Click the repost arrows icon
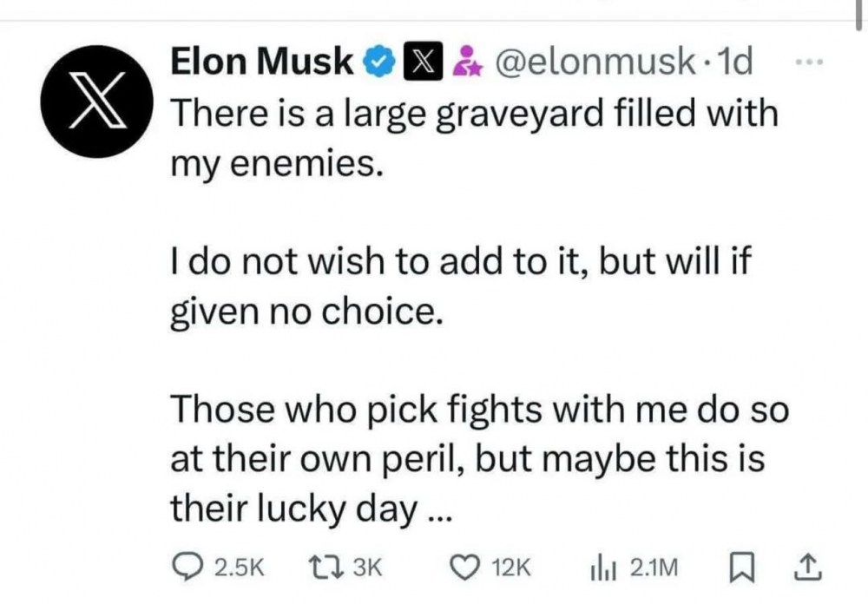The width and height of the screenshot is (868, 604). (x=328, y=566)
